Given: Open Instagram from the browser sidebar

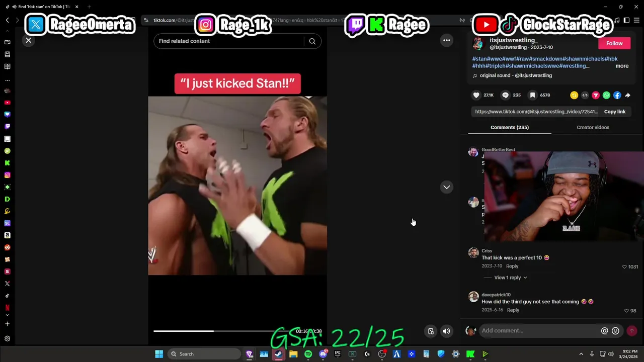Looking at the screenshot, I should 7,175.
